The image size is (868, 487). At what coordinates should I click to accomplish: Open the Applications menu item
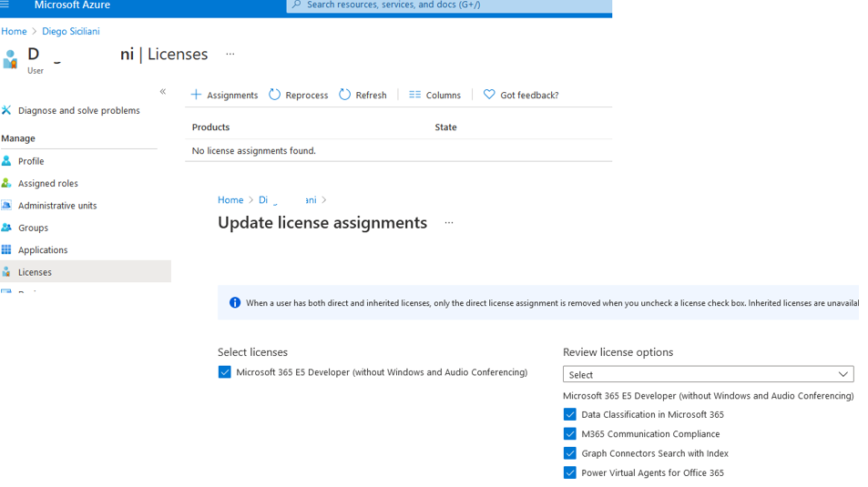pos(43,250)
